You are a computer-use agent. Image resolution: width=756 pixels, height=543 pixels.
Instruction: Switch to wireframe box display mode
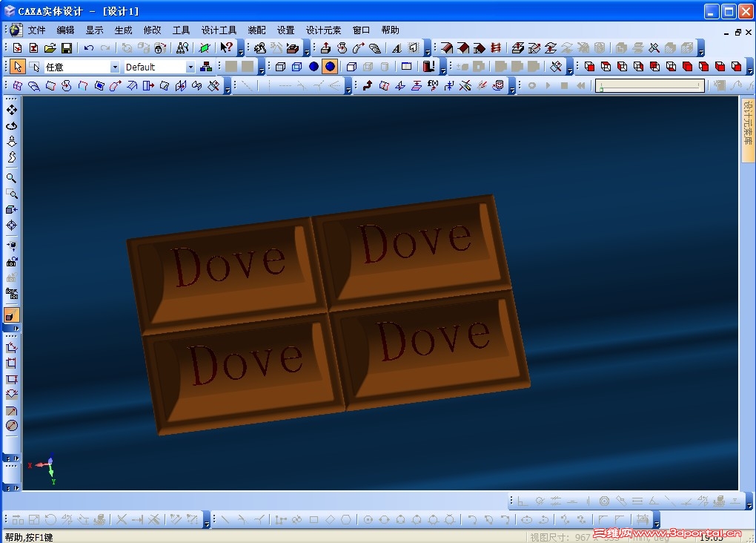click(280, 67)
